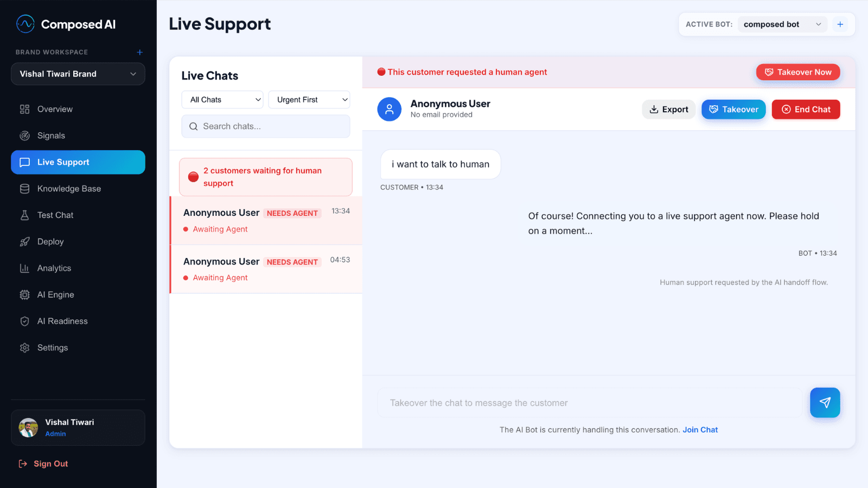Click the Anonymous User avatar icon

tap(390, 110)
